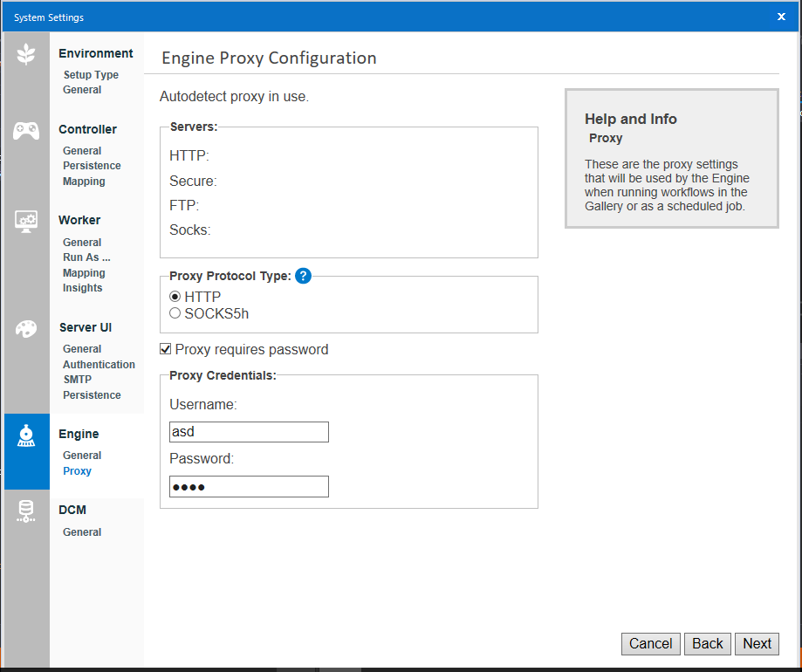Navigate to SMTP configuration
The height and width of the screenshot is (672, 802).
click(77, 380)
